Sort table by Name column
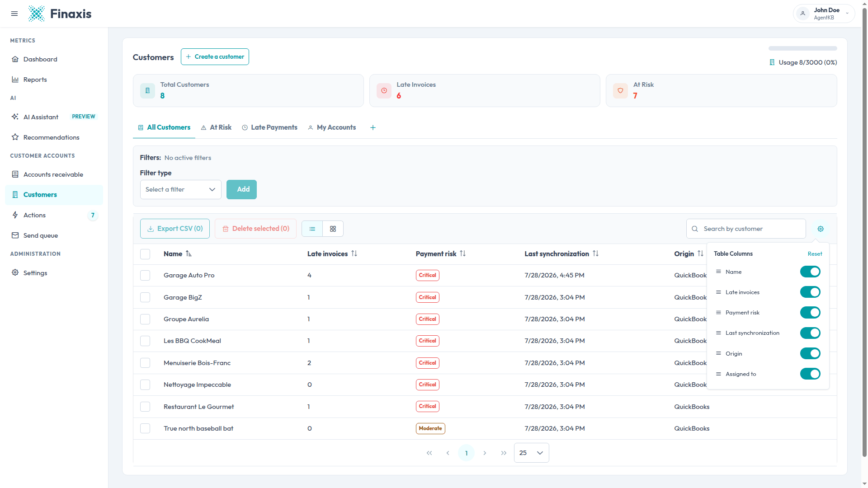The width and height of the screenshot is (868, 488). (189, 254)
